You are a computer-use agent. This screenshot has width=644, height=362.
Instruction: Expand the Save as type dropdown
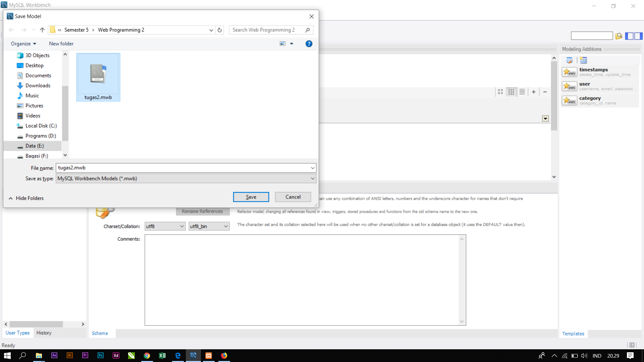313,179
